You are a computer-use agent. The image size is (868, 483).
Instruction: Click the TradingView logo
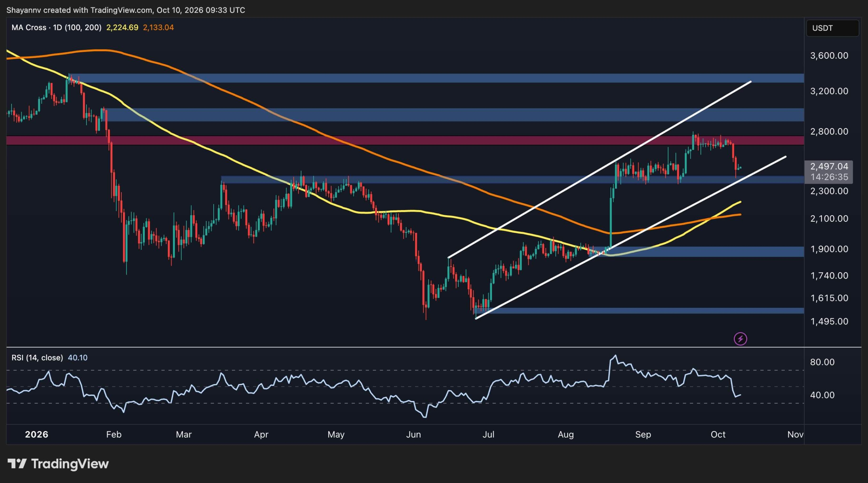(58, 463)
